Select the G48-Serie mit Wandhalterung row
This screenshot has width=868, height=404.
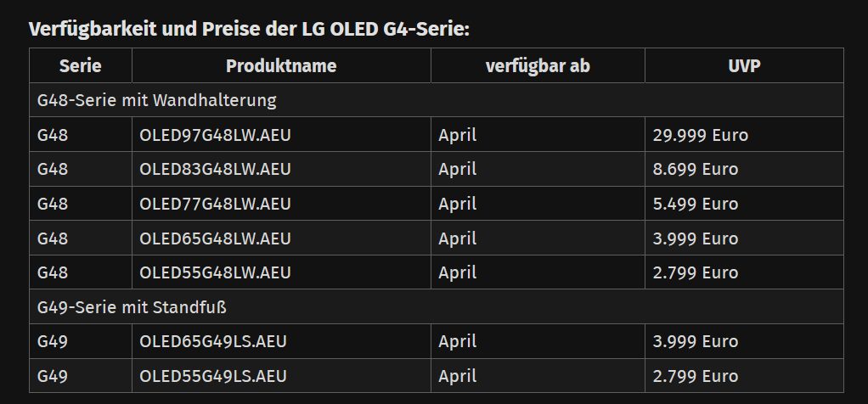point(437,100)
